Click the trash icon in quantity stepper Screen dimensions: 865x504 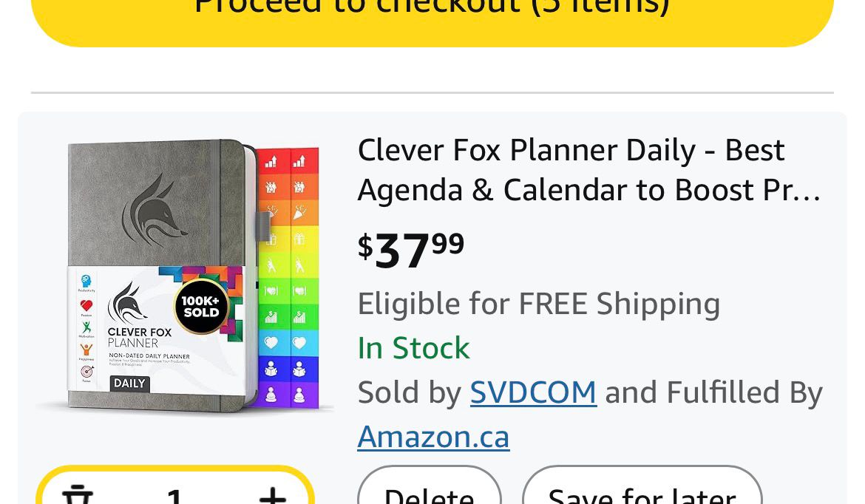coord(77,495)
